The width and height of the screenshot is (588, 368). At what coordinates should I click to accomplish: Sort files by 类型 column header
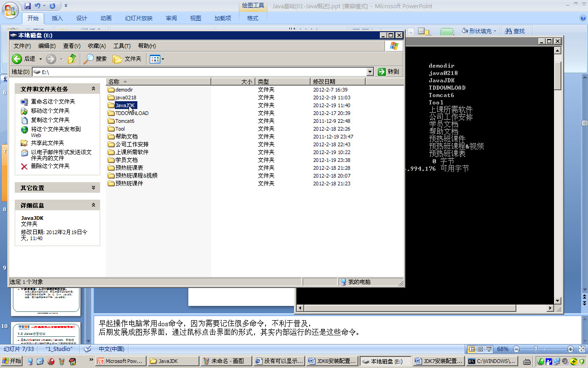pos(283,81)
